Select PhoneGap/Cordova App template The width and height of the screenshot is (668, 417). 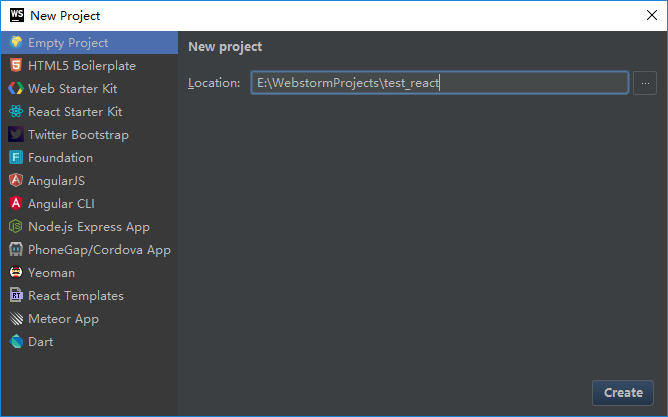pyautogui.click(x=89, y=250)
